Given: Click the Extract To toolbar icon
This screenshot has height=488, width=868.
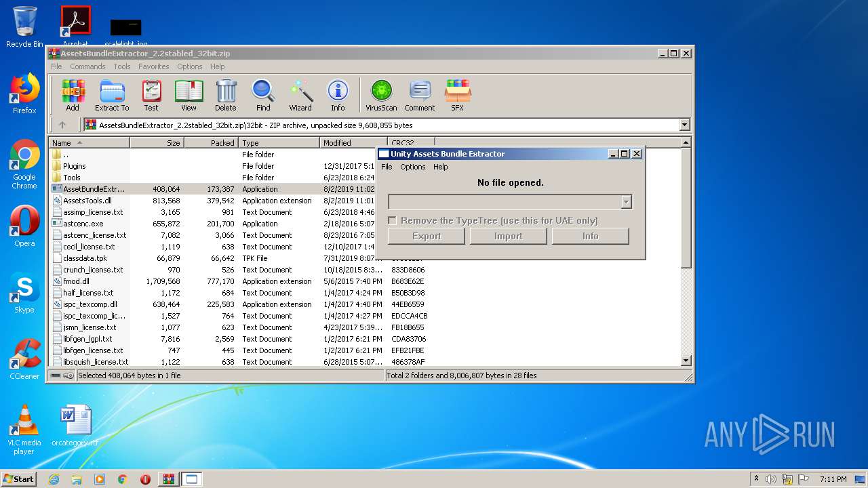Looking at the screenshot, I should pyautogui.click(x=112, y=96).
